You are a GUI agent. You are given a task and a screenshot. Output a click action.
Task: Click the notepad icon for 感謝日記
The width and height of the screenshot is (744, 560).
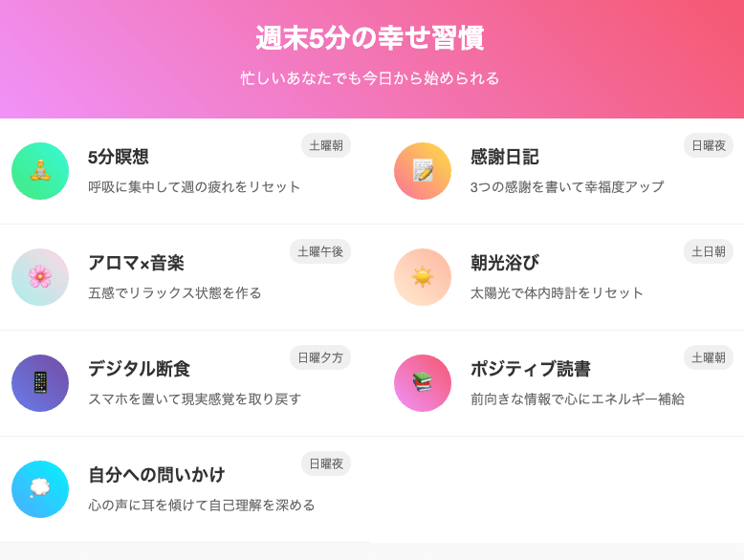click(x=423, y=171)
